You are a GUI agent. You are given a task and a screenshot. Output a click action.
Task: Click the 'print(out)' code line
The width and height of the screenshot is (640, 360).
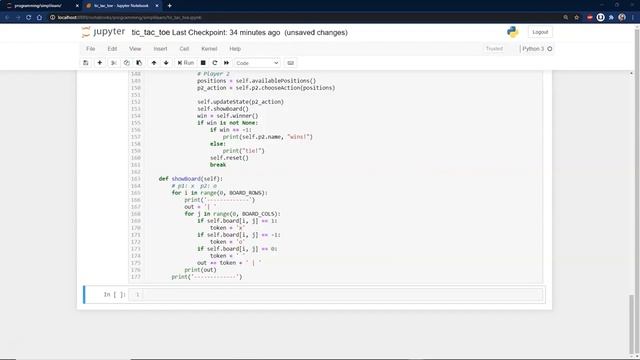(x=200, y=270)
